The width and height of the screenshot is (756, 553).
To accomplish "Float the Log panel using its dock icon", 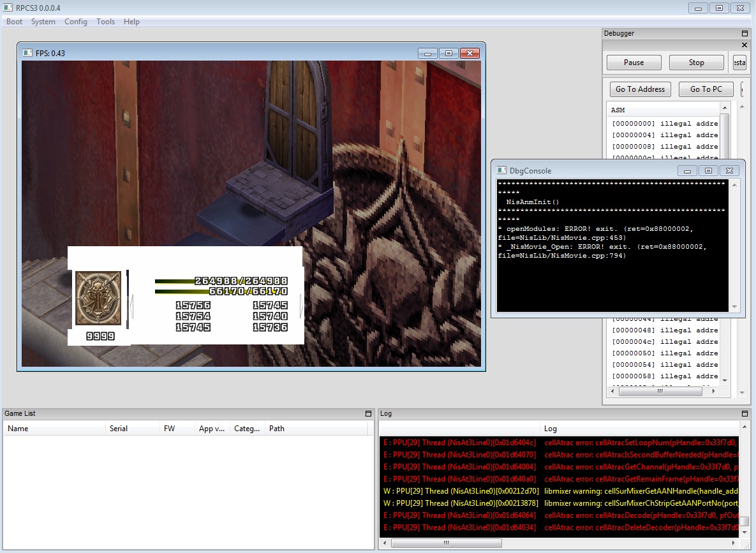I will 745,414.
